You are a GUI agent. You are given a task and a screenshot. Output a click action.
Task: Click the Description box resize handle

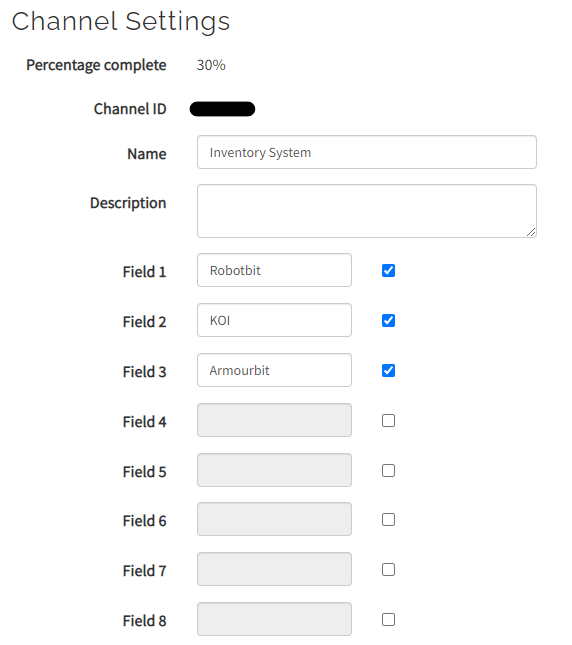[531, 232]
